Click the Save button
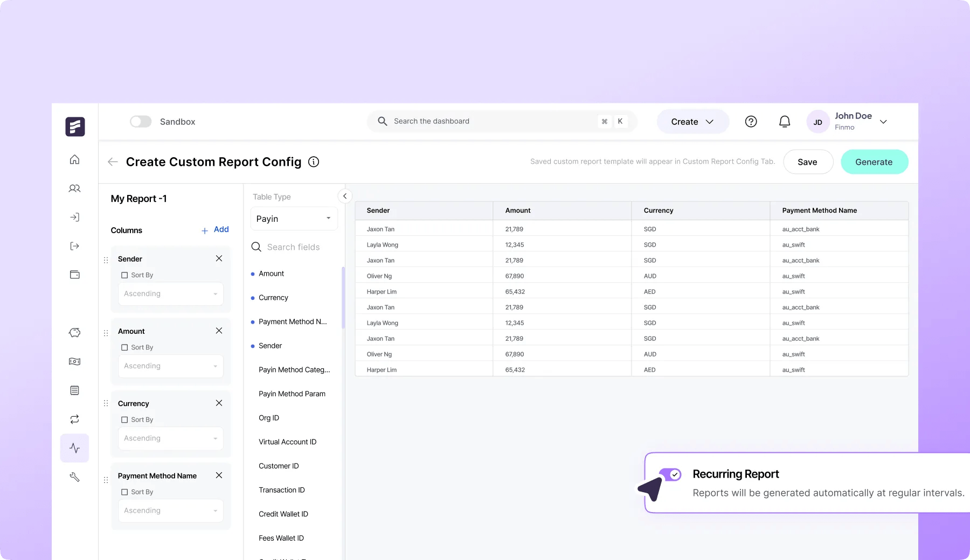 point(807,162)
